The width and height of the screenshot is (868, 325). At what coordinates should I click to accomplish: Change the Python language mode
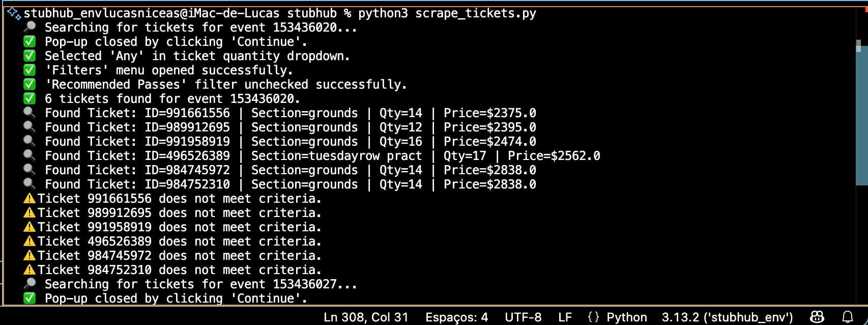[x=627, y=317]
